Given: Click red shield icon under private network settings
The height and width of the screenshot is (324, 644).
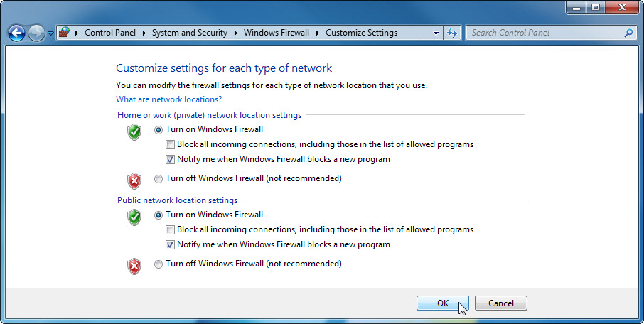Looking at the screenshot, I should coord(134,180).
